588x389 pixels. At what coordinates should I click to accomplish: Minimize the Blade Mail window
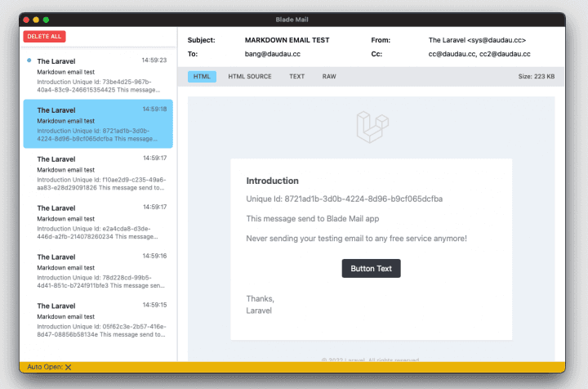pyautogui.click(x=36, y=20)
